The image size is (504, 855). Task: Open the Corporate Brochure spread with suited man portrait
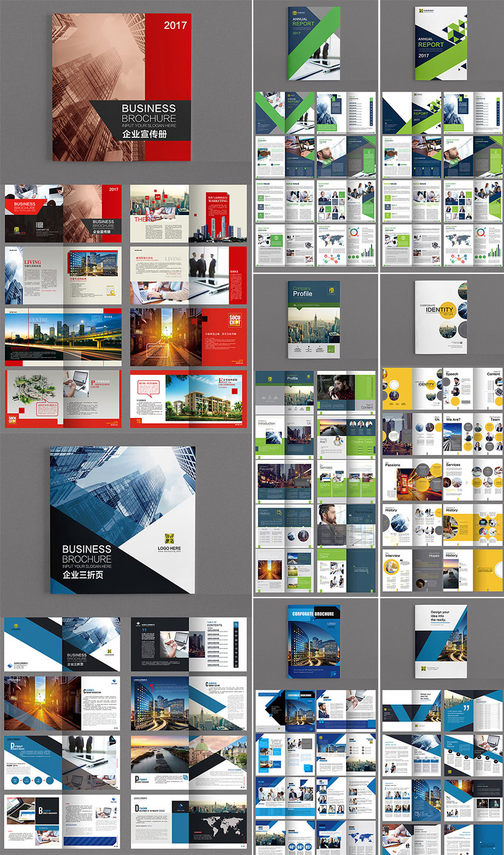click(x=346, y=710)
